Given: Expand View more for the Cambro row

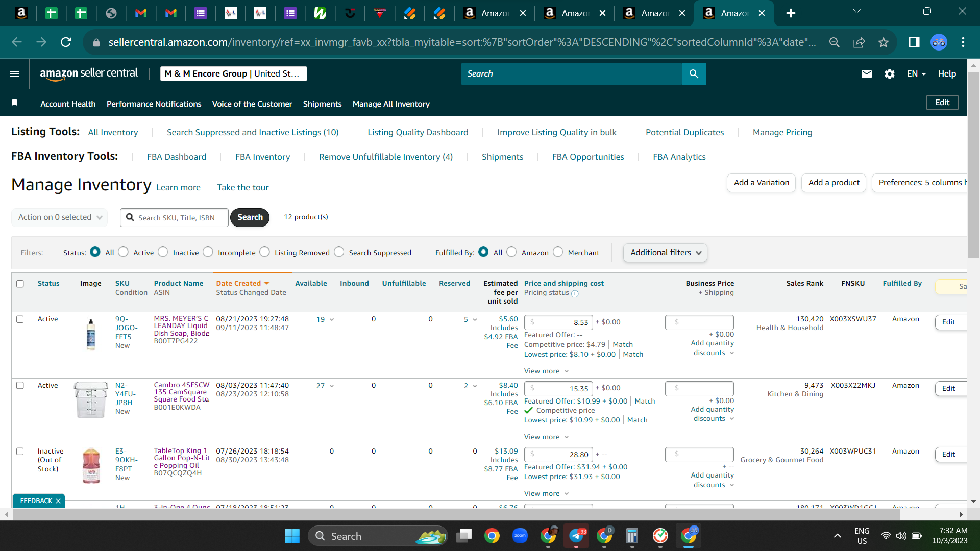Looking at the screenshot, I should click(546, 437).
